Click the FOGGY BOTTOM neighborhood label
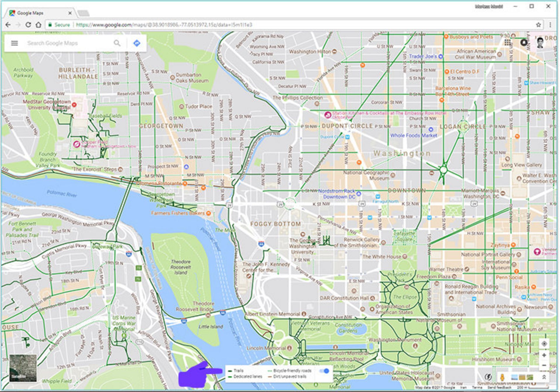The image size is (560, 392). (x=275, y=224)
